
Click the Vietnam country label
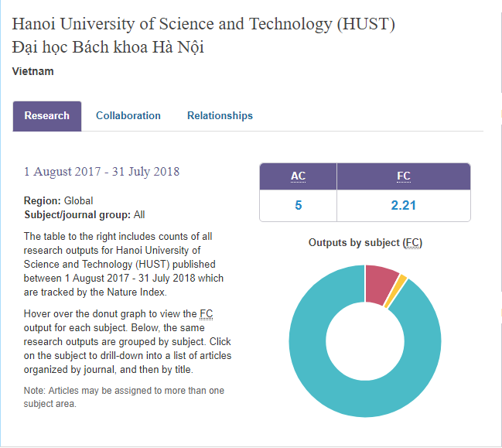click(33, 72)
